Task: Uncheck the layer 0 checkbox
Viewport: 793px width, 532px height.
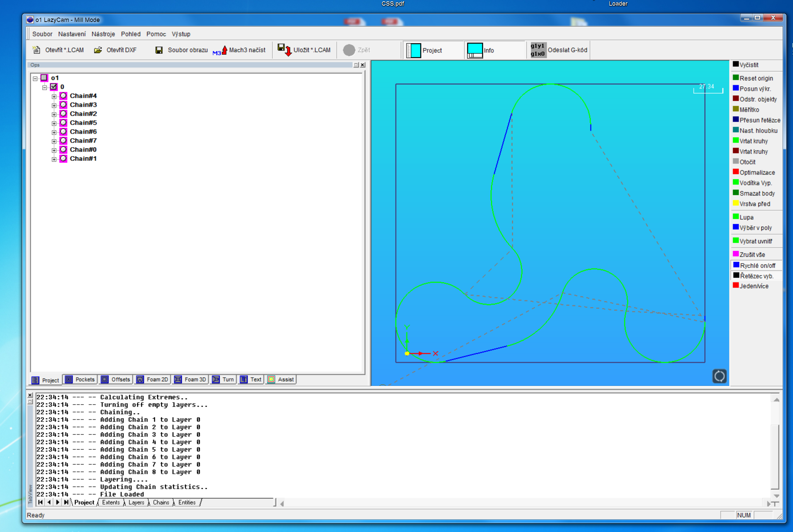Action: pyautogui.click(x=54, y=87)
